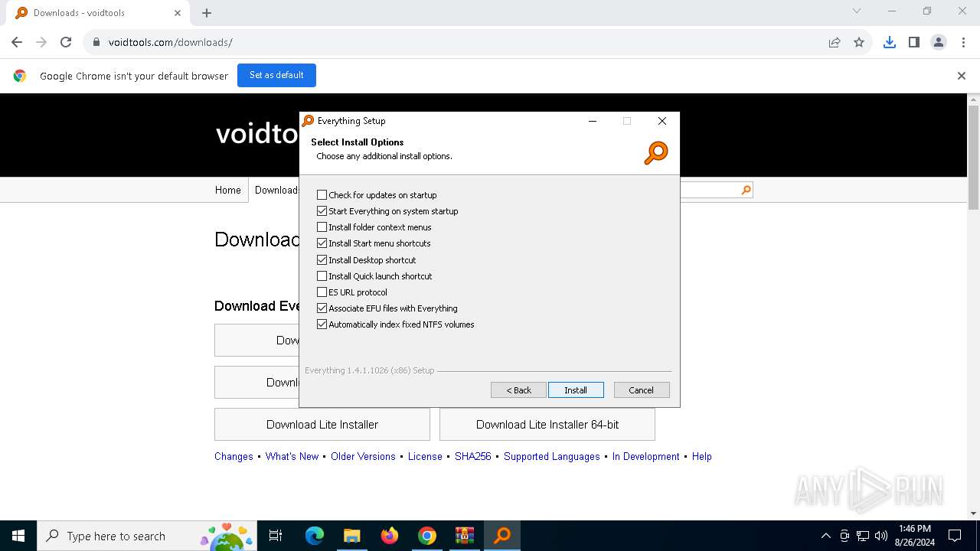This screenshot has width=980, height=551.
Task: Select Everything setup taskbar icon
Action: coord(502,536)
